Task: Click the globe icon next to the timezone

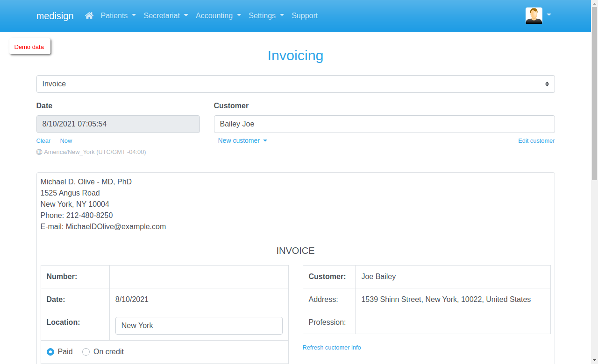Action: pos(39,152)
